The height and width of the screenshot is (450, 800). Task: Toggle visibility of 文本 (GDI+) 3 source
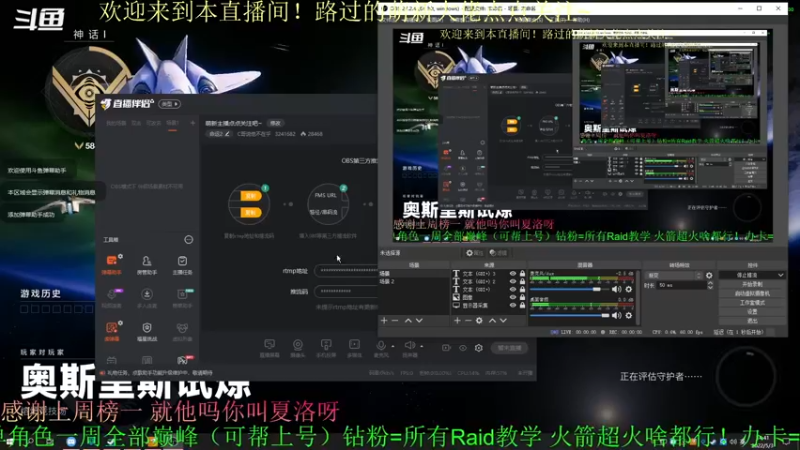point(513,273)
